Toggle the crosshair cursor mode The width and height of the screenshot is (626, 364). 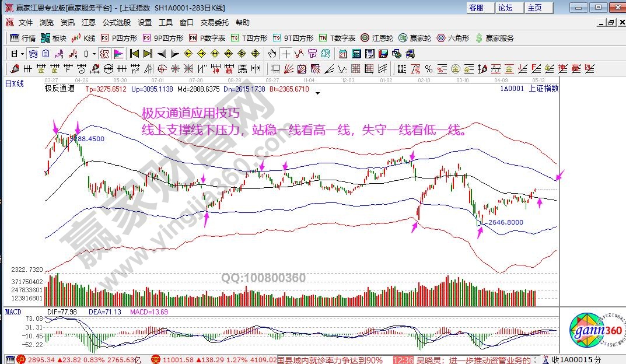(286, 54)
